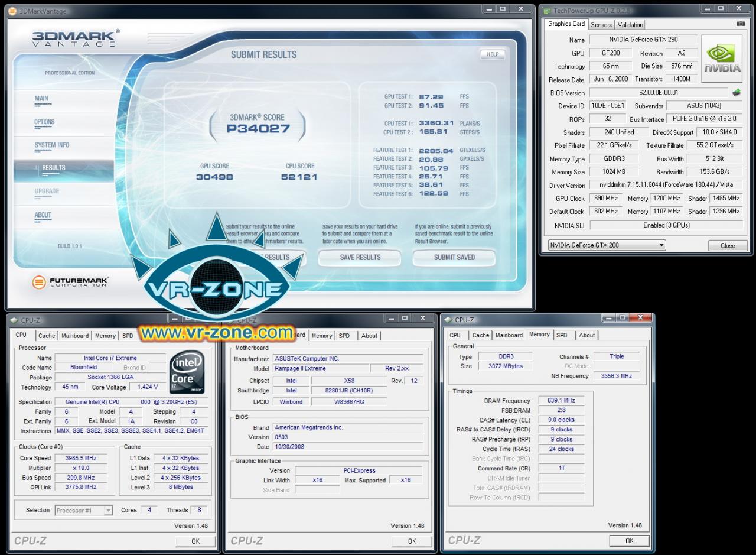Click the NVIDIA logo in GPU-Z
This screenshot has height=555, width=756.
(x=722, y=59)
